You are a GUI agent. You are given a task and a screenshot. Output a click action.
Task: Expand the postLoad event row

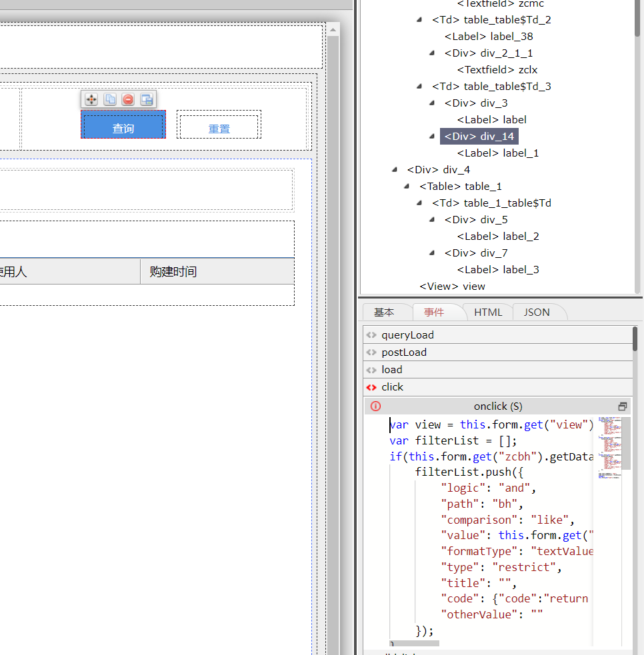(404, 352)
